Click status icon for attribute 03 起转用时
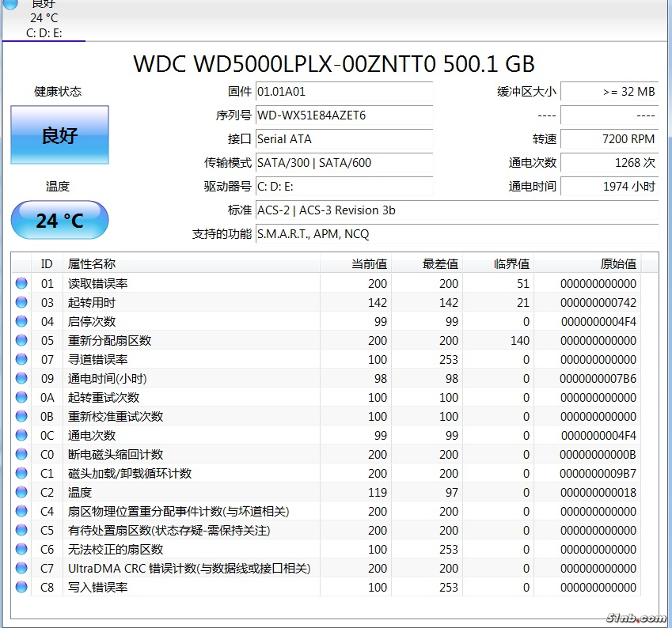The width and height of the screenshot is (672, 628). point(21,302)
